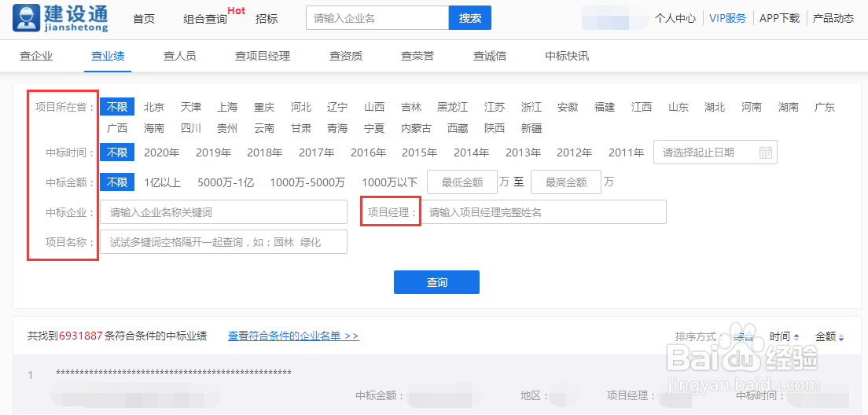Sort results by 金额 arrow
The height and width of the screenshot is (415, 868).
coord(841,336)
